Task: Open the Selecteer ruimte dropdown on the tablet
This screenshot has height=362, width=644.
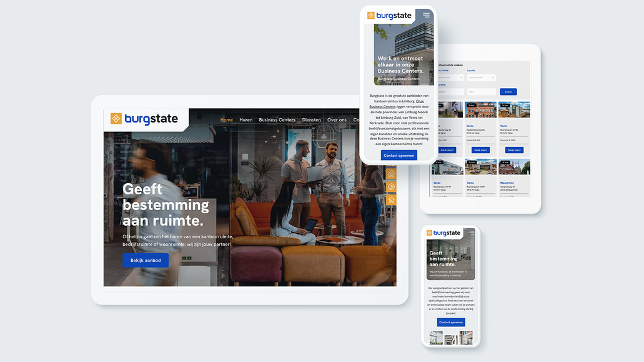Action: point(450,78)
